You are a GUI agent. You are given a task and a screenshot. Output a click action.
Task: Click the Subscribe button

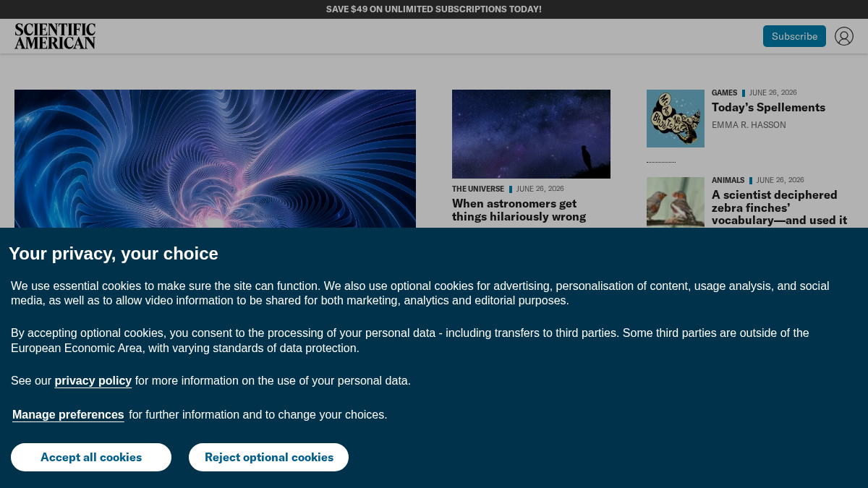coord(794,36)
